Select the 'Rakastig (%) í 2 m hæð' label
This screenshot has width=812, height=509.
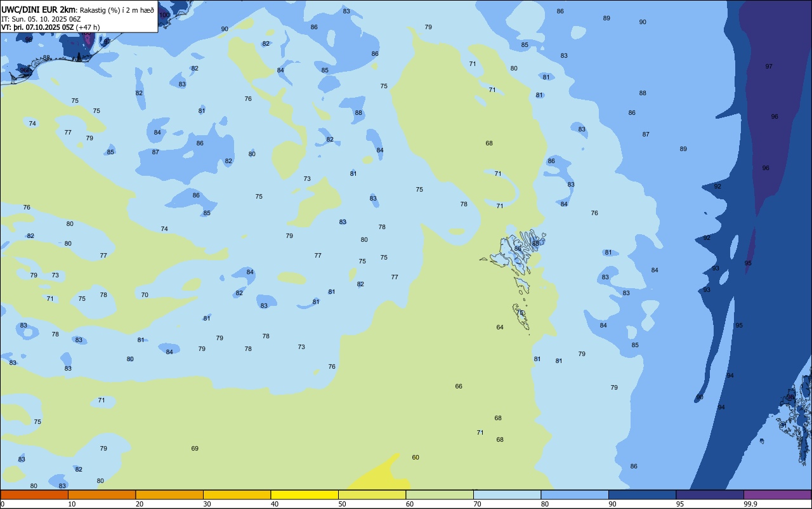tap(117, 10)
